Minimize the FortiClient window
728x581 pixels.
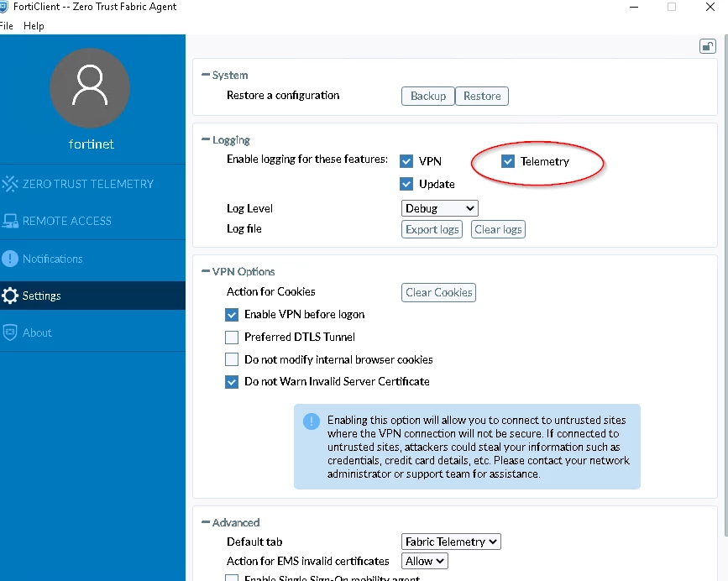[634, 7]
